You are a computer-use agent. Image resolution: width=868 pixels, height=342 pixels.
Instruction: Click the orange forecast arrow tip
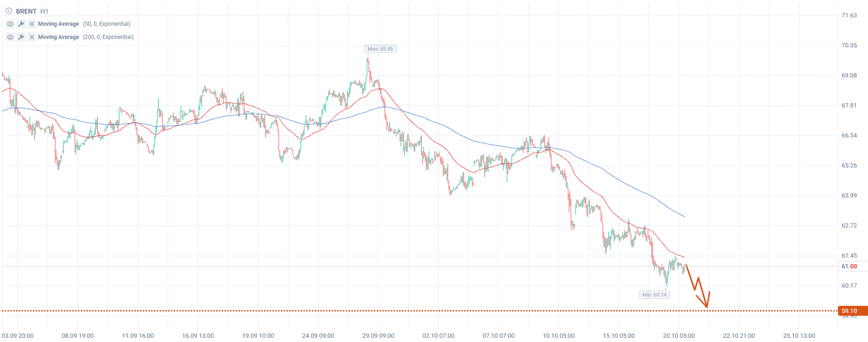coord(707,308)
